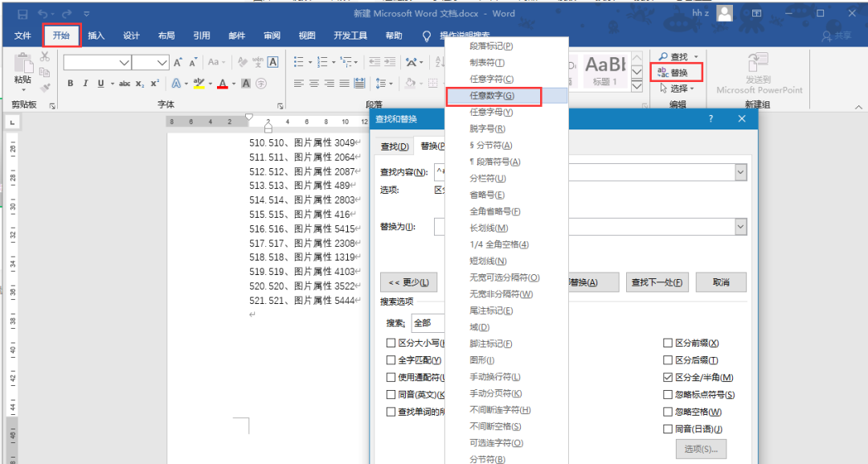
Task: Open the 查找内容 field dropdown arrow
Action: [x=741, y=172]
